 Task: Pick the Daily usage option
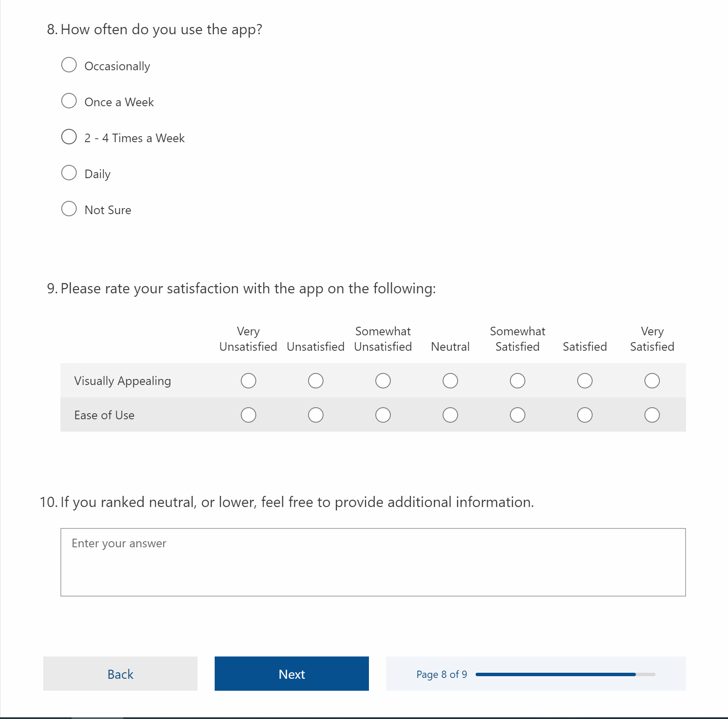click(x=69, y=173)
